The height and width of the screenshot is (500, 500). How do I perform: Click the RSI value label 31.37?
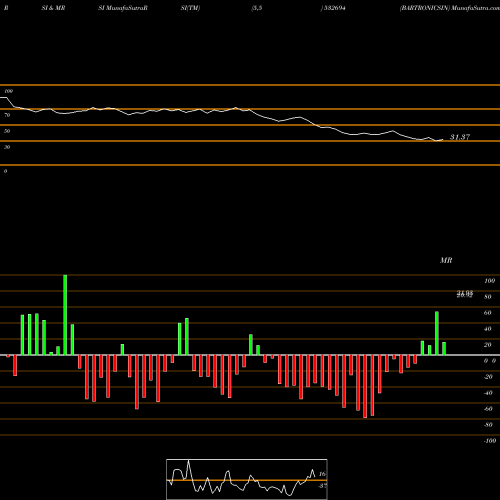[x=460, y=137]
